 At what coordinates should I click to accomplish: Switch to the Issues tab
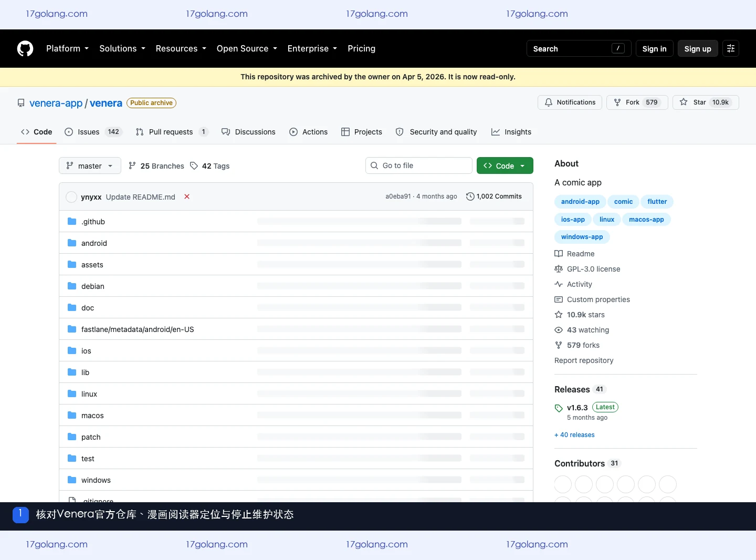(x=93, y=132)
